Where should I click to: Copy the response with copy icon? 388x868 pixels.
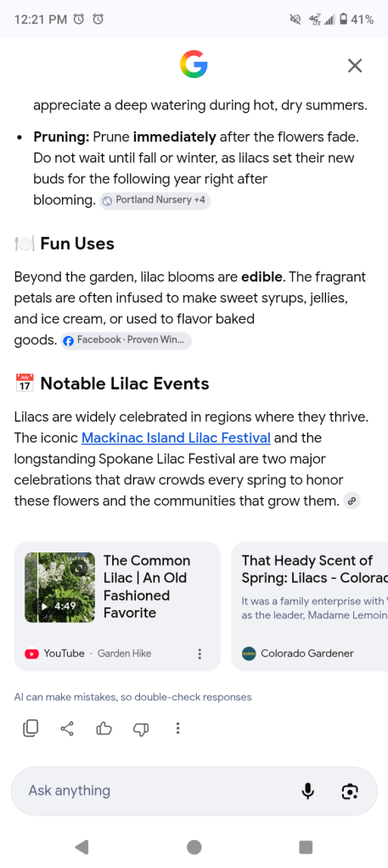[x=31, y=728]
